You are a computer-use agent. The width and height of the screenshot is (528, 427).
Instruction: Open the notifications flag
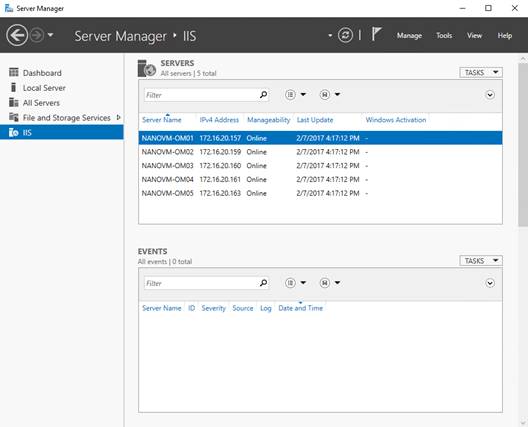376,34
